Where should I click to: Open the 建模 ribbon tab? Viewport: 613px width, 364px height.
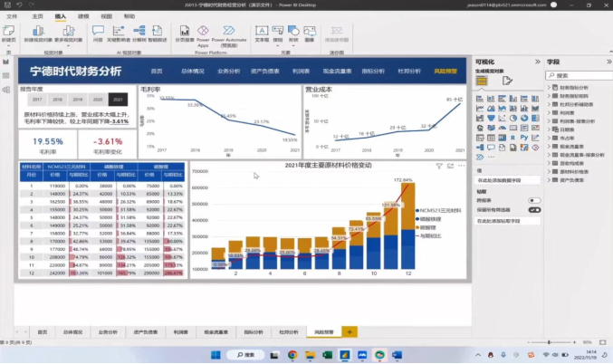83,17
